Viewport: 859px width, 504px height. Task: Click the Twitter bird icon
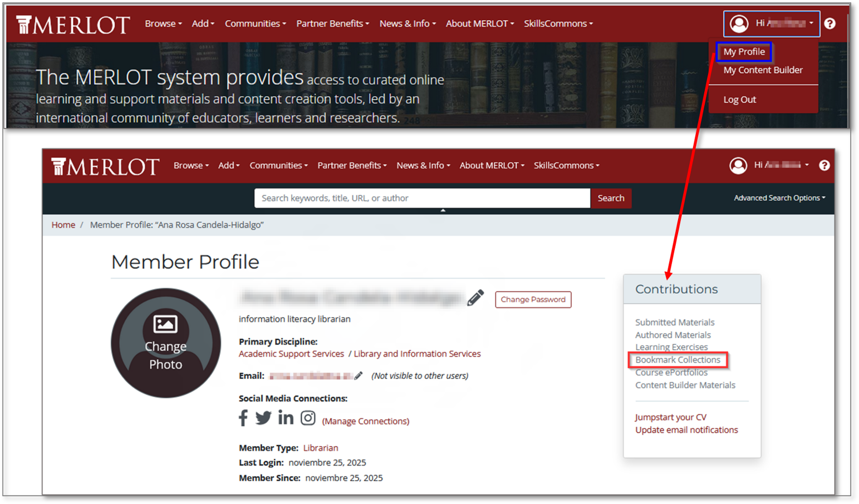263,418
